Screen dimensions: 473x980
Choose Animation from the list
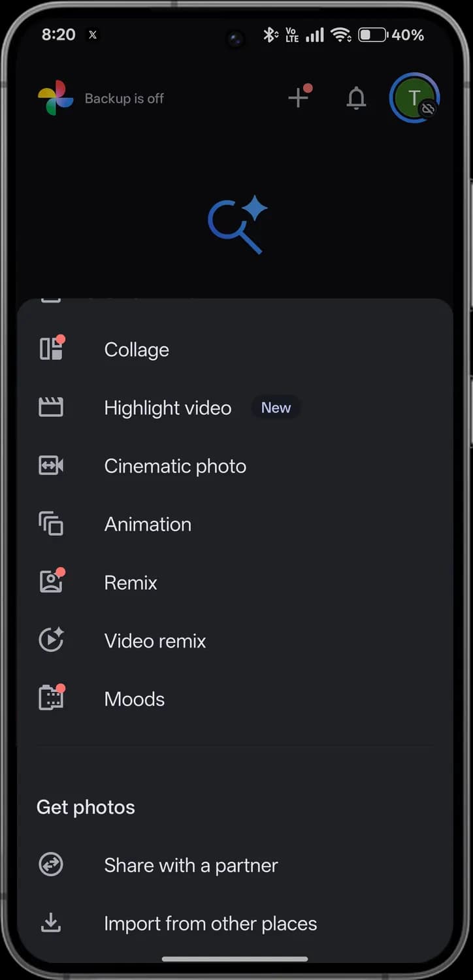point(235,524)
